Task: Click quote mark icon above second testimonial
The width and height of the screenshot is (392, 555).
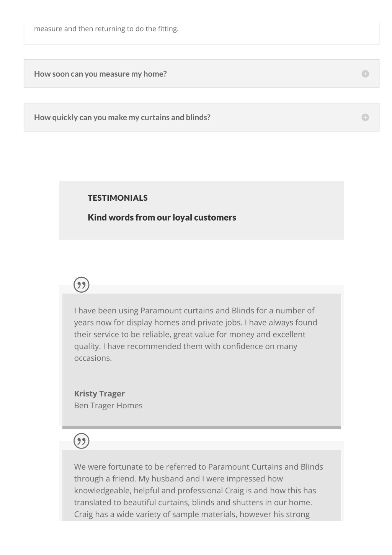Action: click(x=81, y=441)
